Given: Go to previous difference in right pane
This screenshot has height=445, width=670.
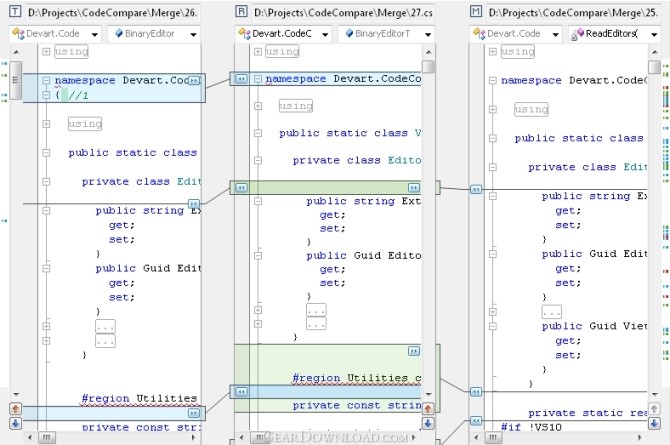Looking at the screenshot, I should coord(654,409).
